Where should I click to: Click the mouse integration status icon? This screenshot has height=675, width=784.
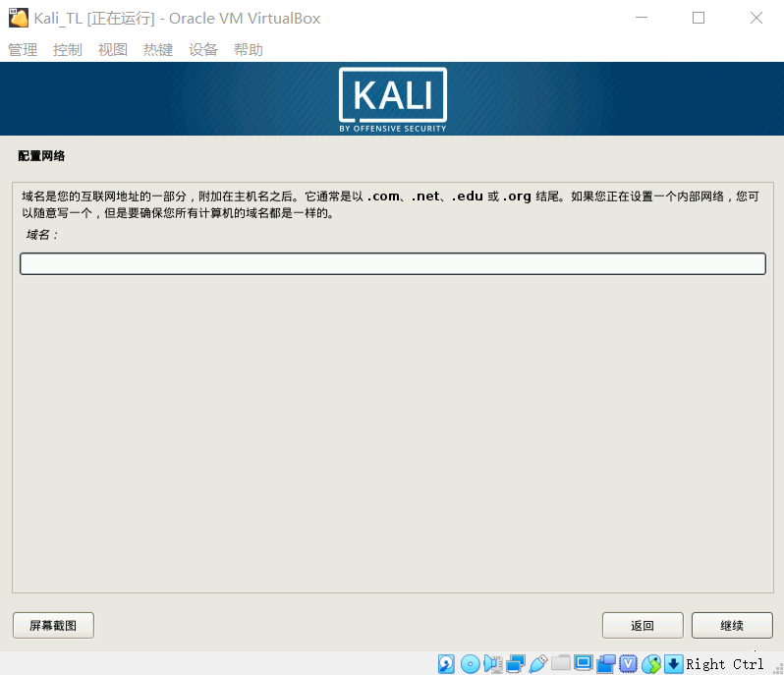pyautogui.click(x=651, y=664)
